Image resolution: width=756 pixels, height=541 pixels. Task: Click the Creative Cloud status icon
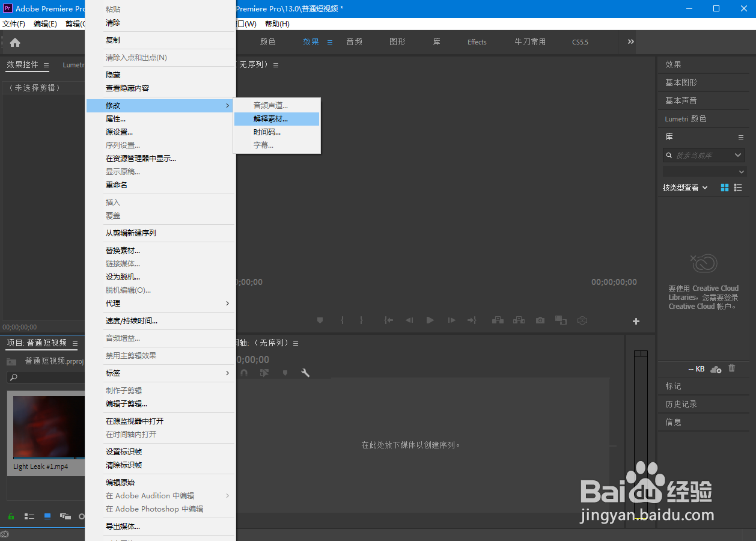pyautogui.click(x=5, y=534)
